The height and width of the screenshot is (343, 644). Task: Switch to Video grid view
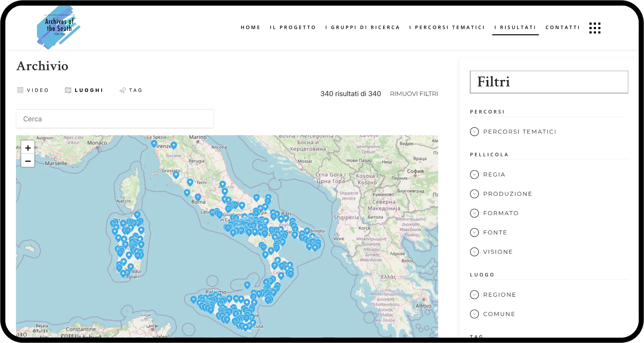pyautogui.click(x=33, y=90)
